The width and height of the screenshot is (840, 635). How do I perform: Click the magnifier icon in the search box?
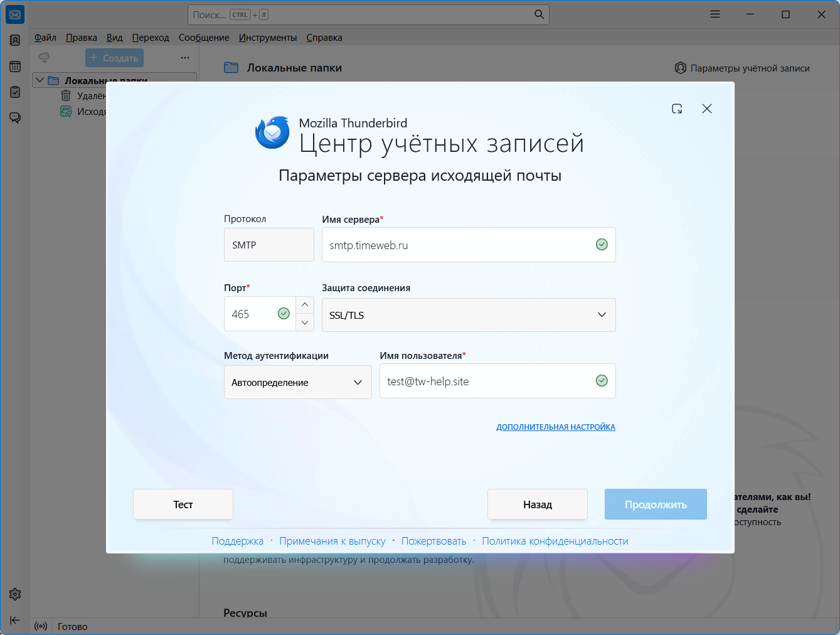point(539,14)
